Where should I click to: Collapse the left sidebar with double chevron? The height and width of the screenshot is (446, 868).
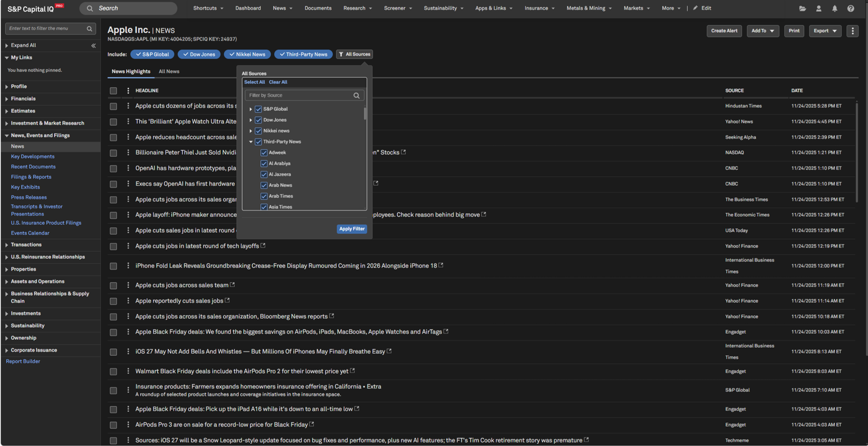pos(93,46)
